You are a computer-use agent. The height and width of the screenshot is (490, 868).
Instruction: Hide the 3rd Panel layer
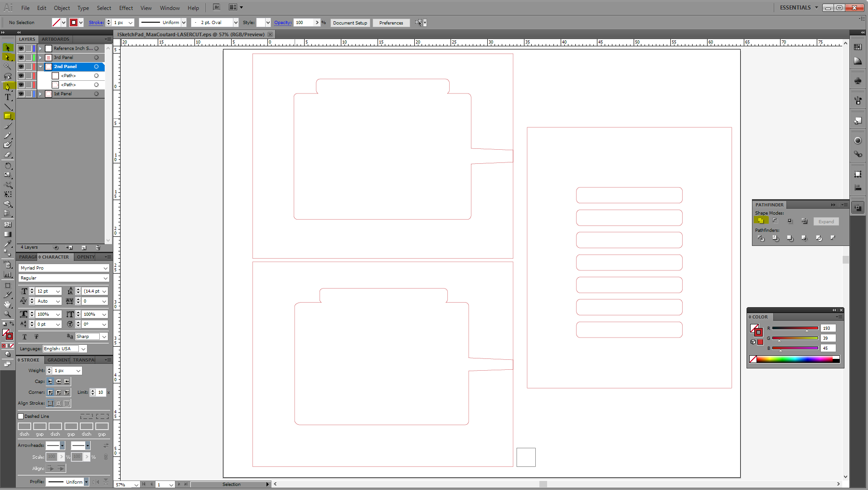[21, 58]
